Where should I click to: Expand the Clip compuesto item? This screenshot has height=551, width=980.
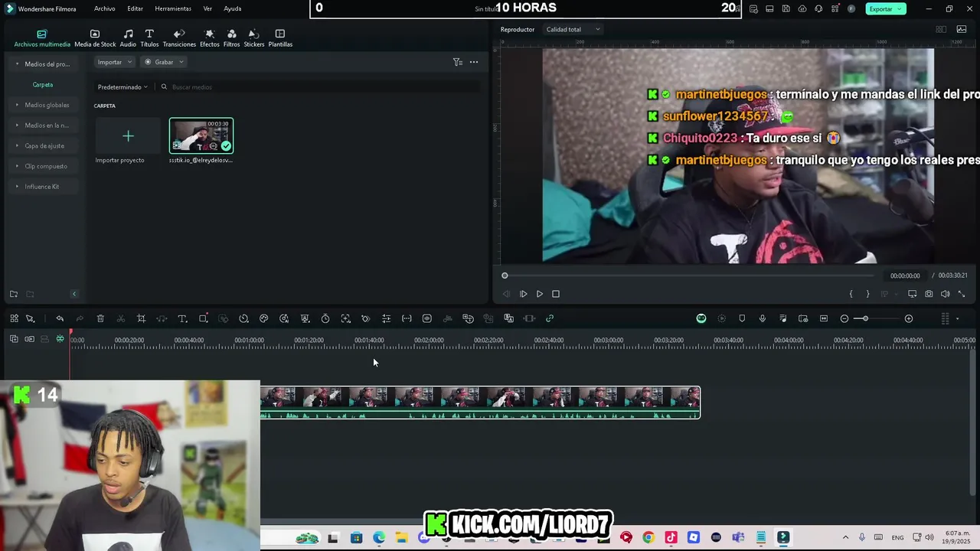coord(44,166)
